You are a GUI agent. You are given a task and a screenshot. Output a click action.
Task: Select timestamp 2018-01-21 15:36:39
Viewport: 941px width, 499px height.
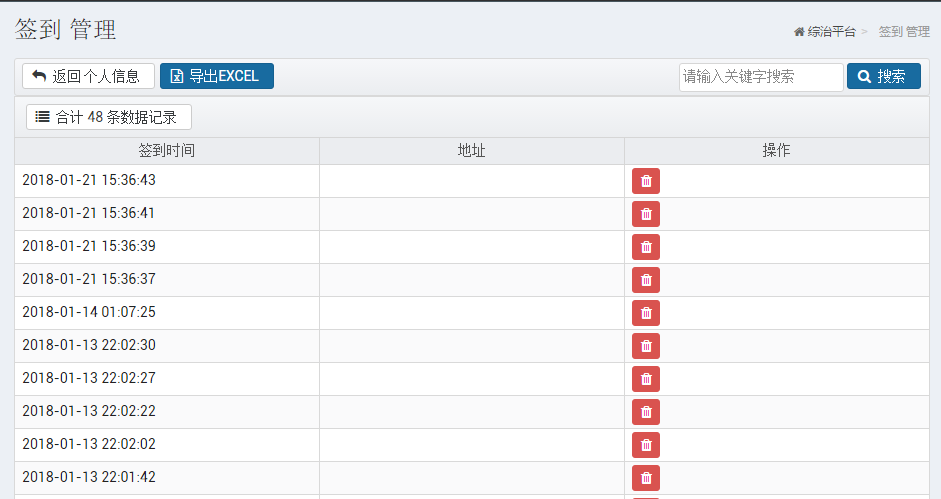tap(89, 246)
